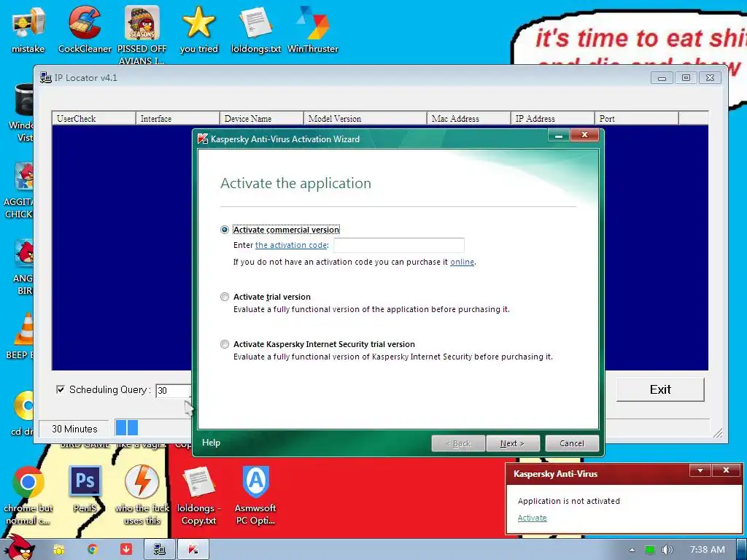Switch to IP Locator taskbar item
This screenshot has width=747, height=560.
pos(160,550)
